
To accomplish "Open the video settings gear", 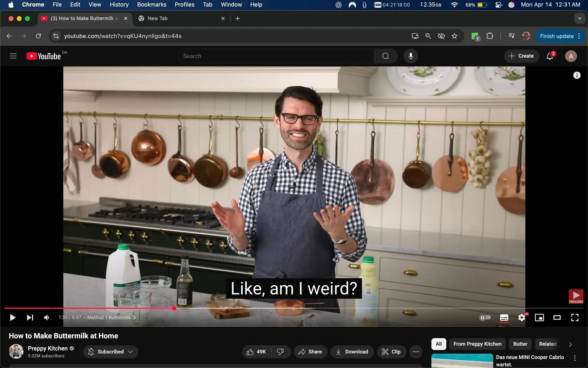I will [522, 317].
